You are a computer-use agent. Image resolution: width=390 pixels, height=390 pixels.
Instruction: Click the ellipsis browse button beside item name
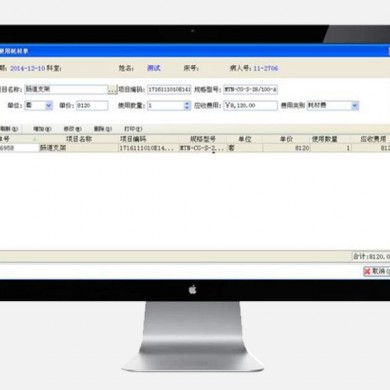pyautogui.click(x=112, y=90)
